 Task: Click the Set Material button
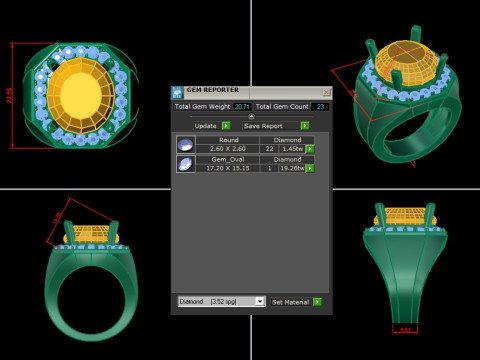click(290, 302)
